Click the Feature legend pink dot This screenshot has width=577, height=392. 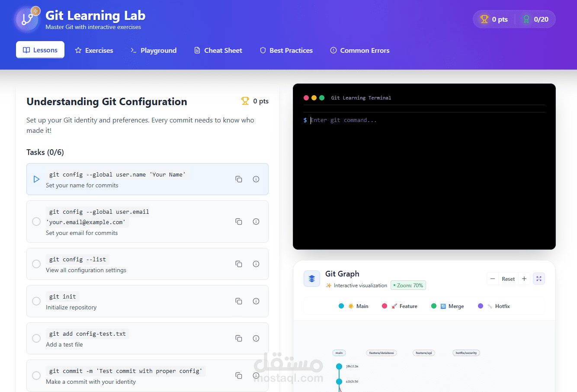click(385, 306)
